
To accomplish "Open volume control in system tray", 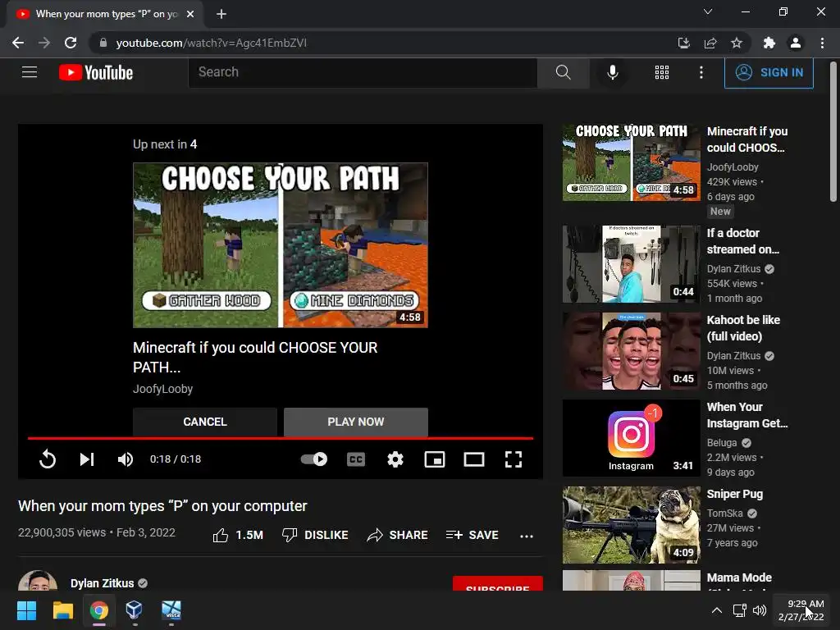I will pyautogui.click(x=760, y=610).
